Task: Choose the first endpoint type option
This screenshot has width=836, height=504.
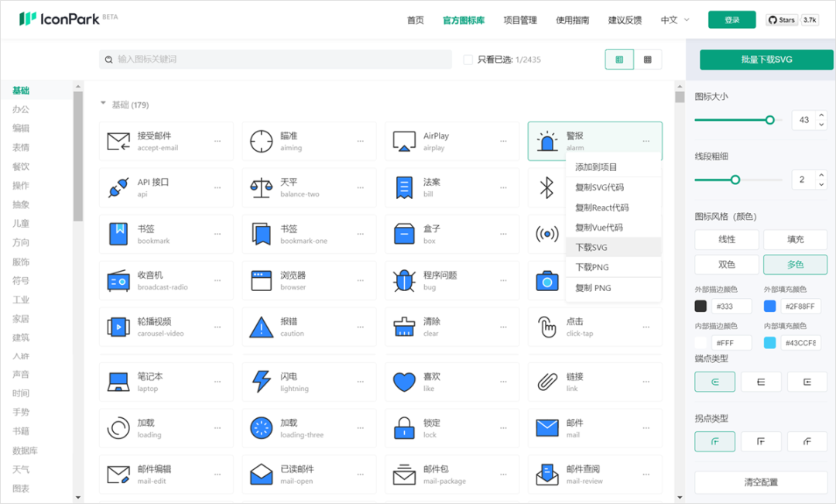Action: 715,382
